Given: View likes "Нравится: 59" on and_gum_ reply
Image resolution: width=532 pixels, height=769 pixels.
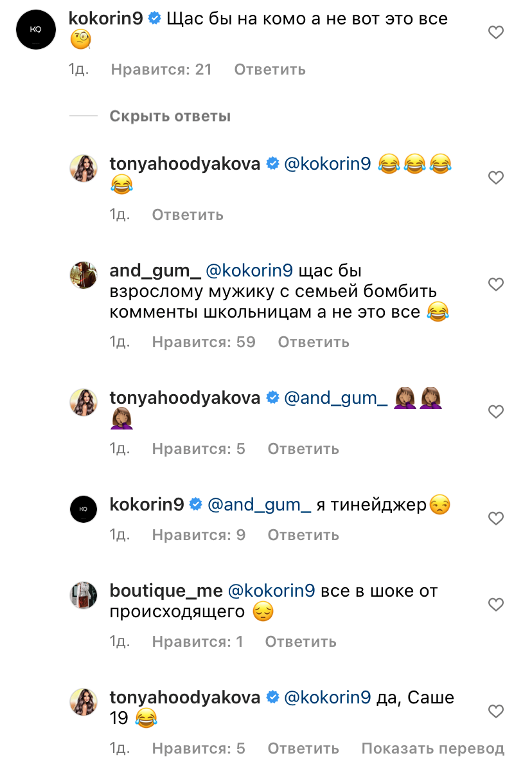Looking at the screenshot, I should click(x=204, y=342).
